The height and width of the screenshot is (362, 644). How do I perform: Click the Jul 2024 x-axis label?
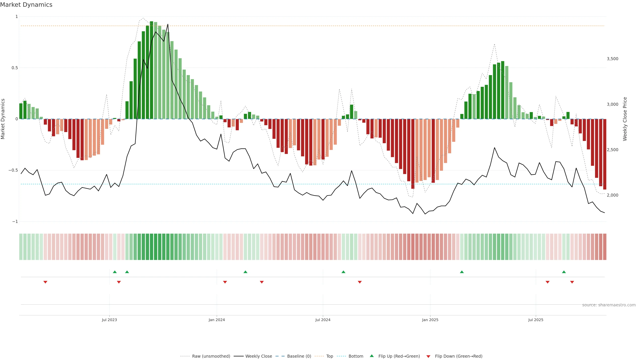(323, 320)
